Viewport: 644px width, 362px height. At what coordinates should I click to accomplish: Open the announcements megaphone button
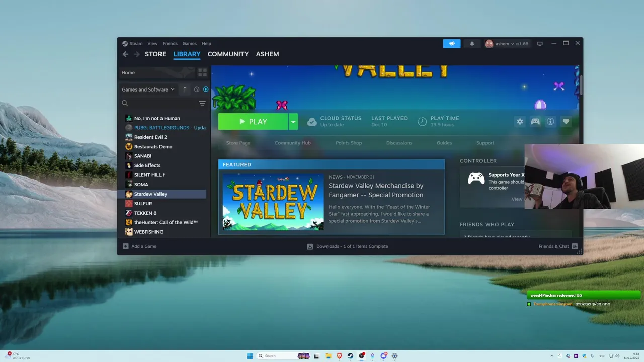(452, 44)
